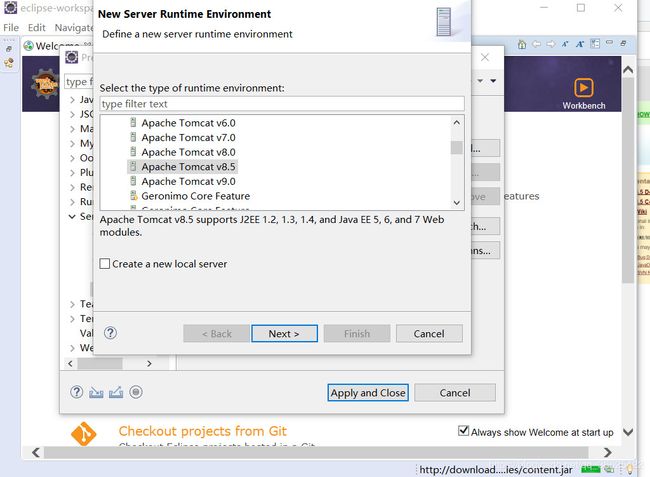Enlarge font size with large A icon
Viewport: 650px width, 477px height.
pyautogui.click(x=580, y=44)
